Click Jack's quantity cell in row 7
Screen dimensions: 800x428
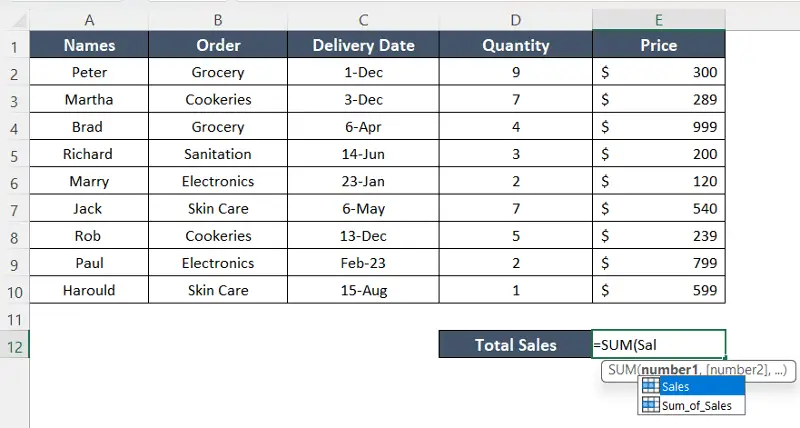515,209
